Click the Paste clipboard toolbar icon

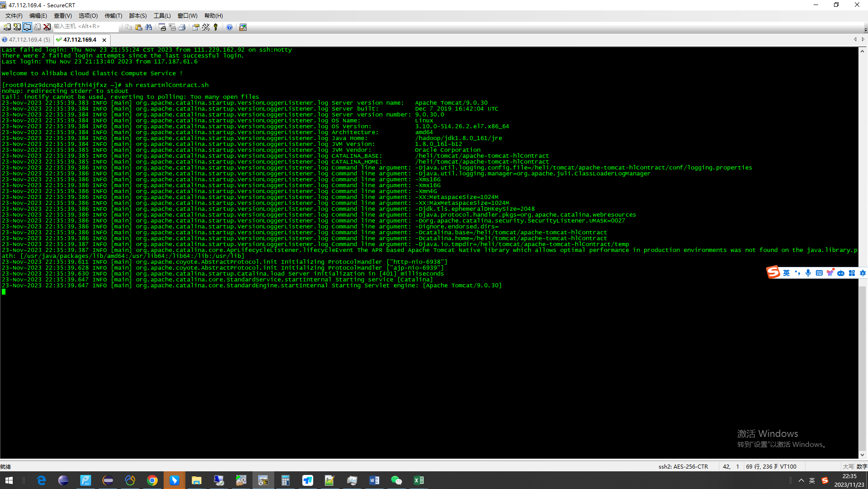click(x=139, y=27)
